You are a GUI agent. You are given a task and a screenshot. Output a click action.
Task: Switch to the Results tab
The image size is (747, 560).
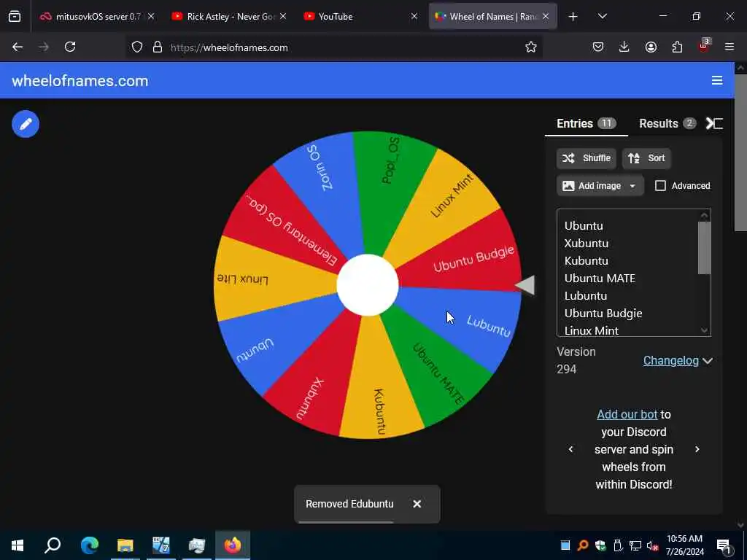(x=667, y=123)
